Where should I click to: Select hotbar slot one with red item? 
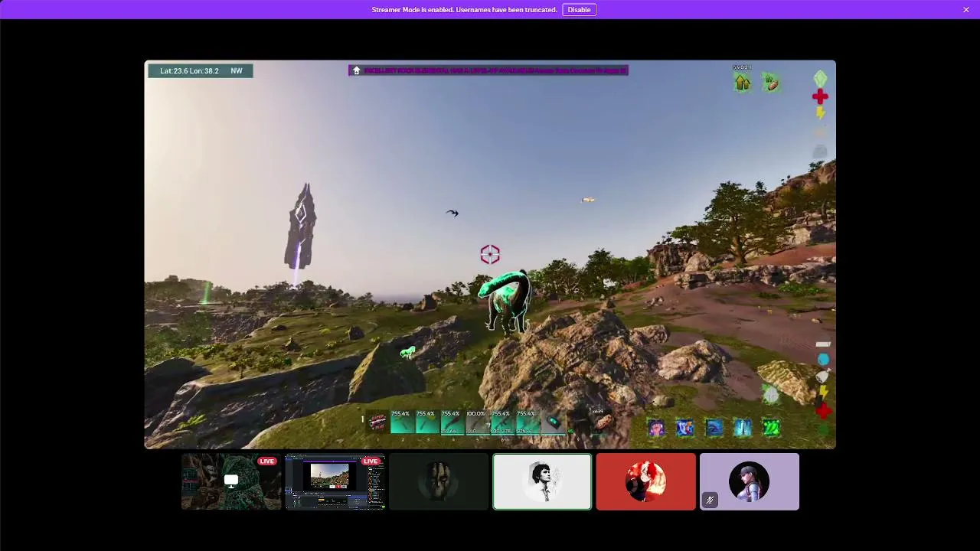tap(377, 423)
